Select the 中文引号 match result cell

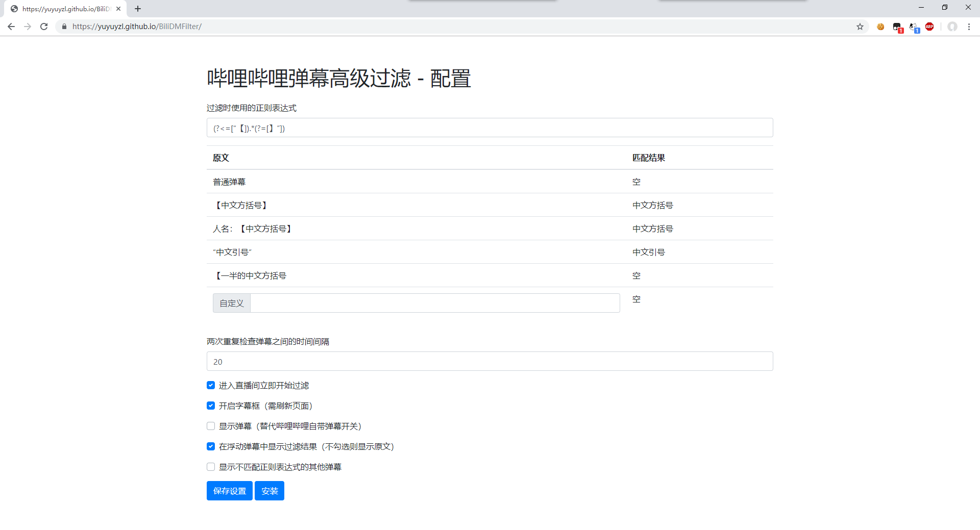[x=700, y=252]
